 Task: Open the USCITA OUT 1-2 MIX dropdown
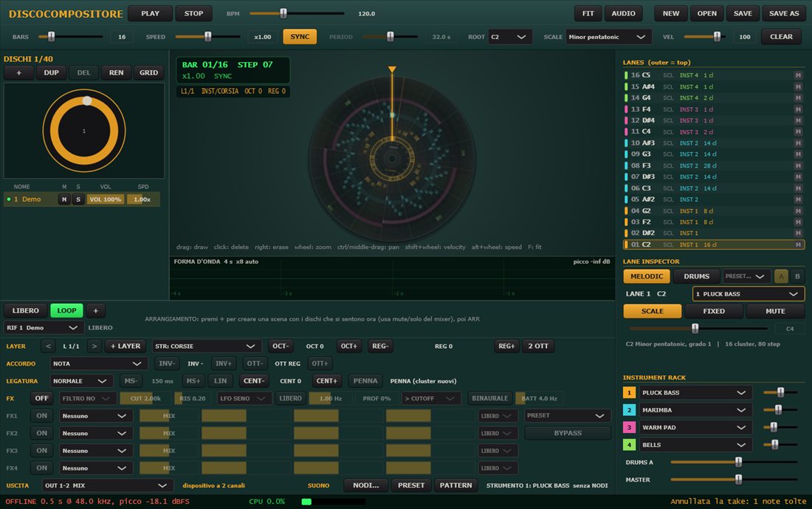click(x=108, y=485)
